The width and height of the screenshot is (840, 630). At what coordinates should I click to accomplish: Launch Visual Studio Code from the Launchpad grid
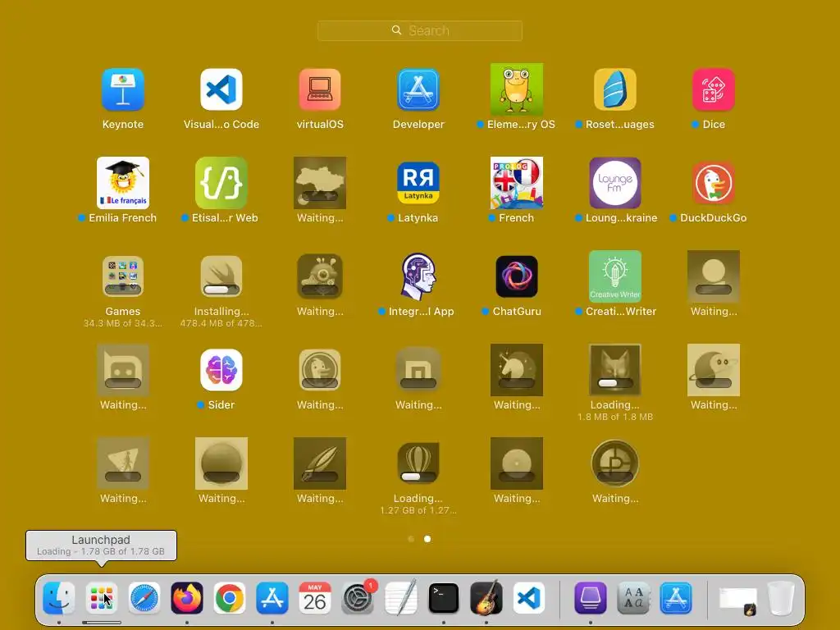(x=221, y=89)
